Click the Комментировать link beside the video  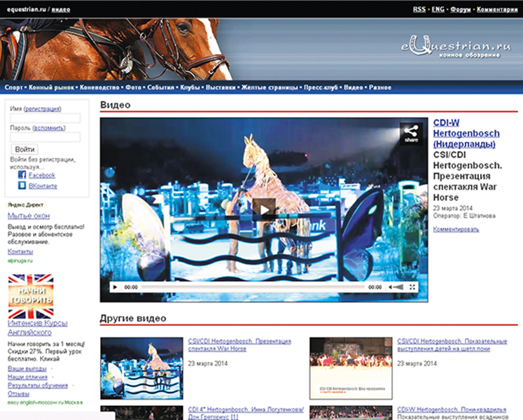pos(456,229)
